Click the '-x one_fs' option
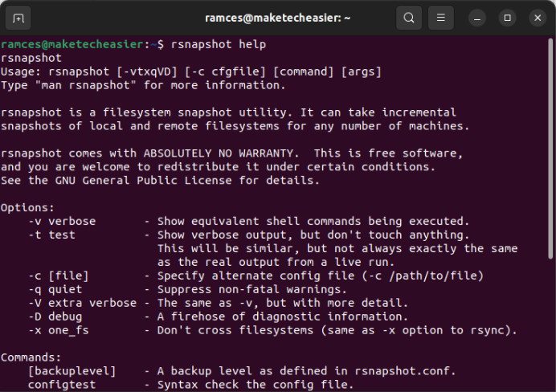This screenshot has height=392, width=556. [59, 330]
